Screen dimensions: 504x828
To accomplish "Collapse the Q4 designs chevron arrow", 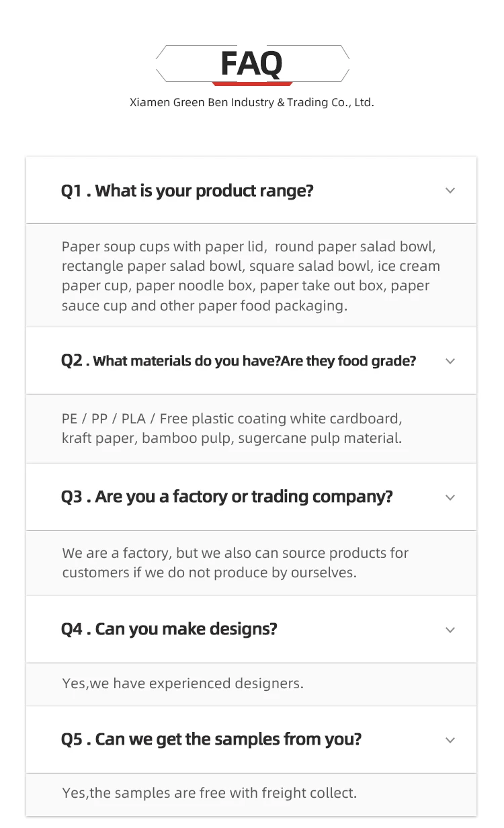I will 450,630.
